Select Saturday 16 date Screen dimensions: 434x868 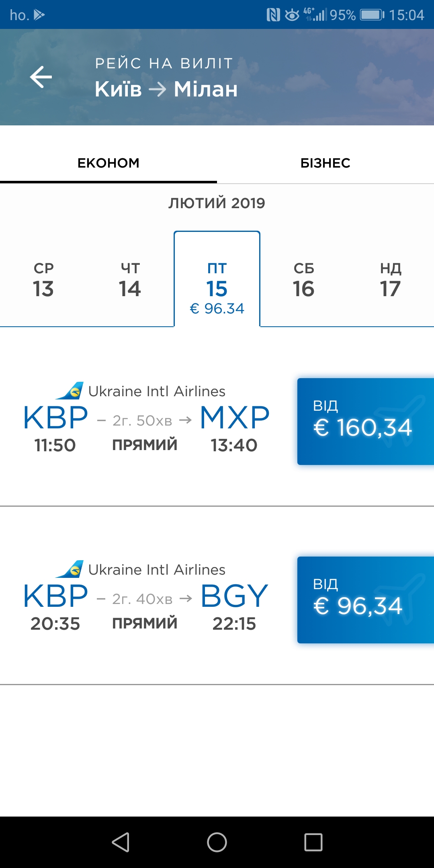tap(304, 280)
